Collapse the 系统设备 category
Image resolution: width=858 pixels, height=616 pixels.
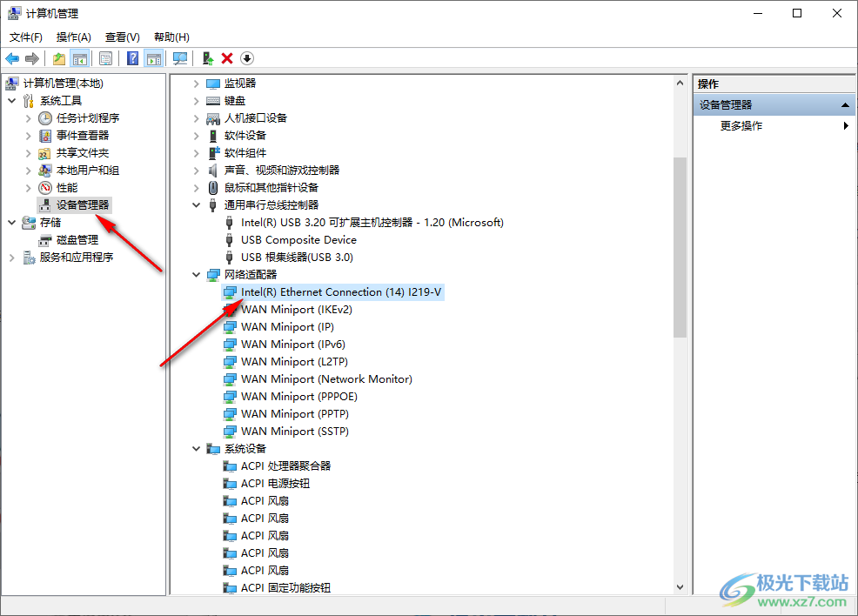point(197,449)
